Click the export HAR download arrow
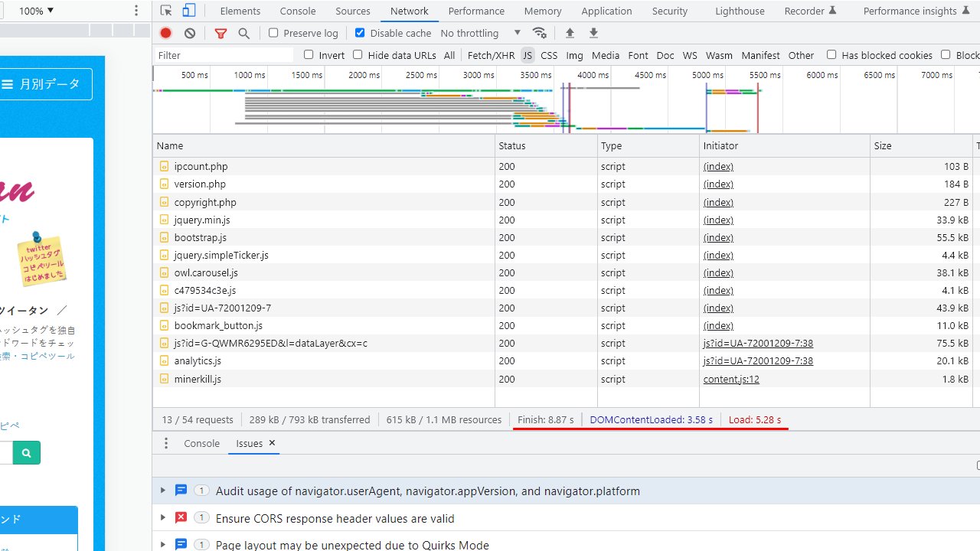Viewport: 980px width, 551px height. [x=593, y=33]
